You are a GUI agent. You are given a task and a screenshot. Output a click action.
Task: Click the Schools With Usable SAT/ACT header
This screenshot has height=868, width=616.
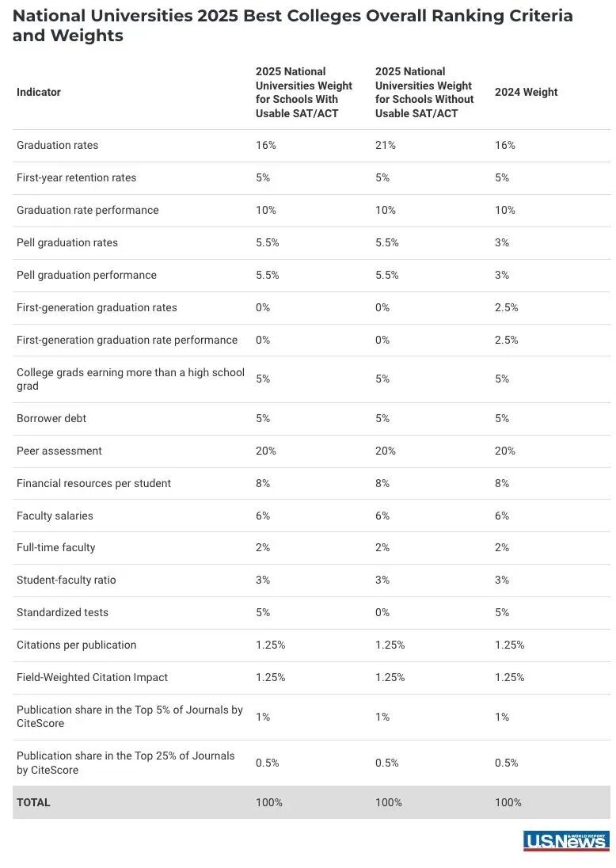pos(304,92)
